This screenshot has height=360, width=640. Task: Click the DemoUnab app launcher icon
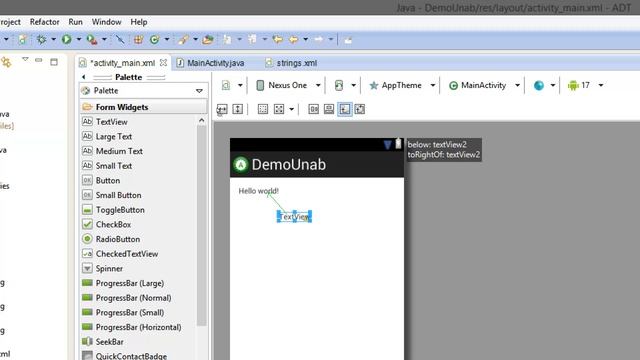pyautogui.click(x=241, y=164)
